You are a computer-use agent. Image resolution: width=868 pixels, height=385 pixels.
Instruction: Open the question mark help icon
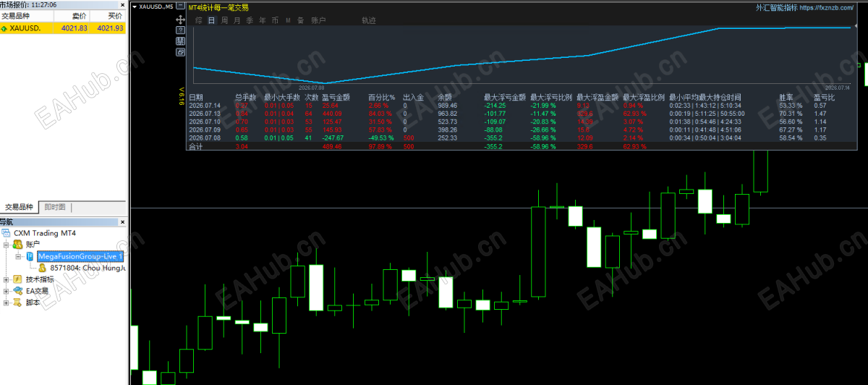(x=180, y=30)
